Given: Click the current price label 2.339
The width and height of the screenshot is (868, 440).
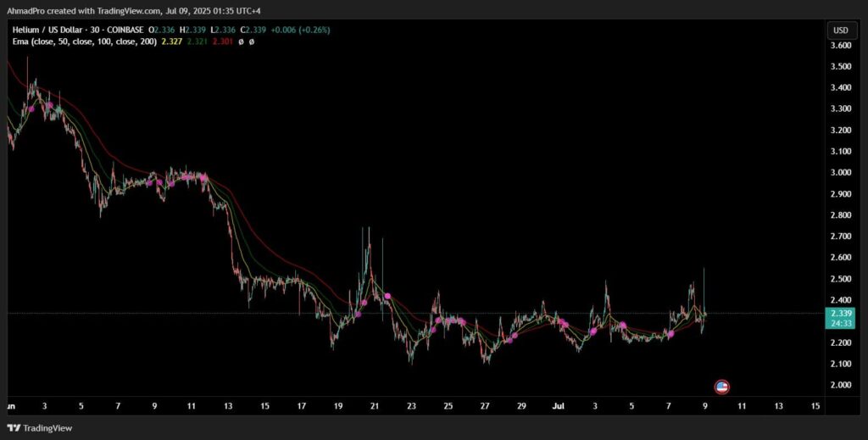Looking at the screenshot, I should (841, 314).
